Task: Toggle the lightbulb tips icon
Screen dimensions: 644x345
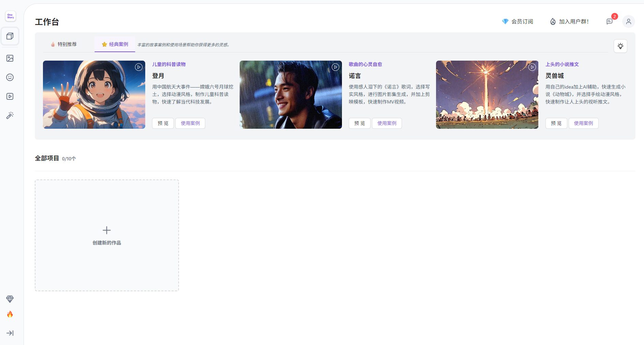Action: tap(620, 46)
